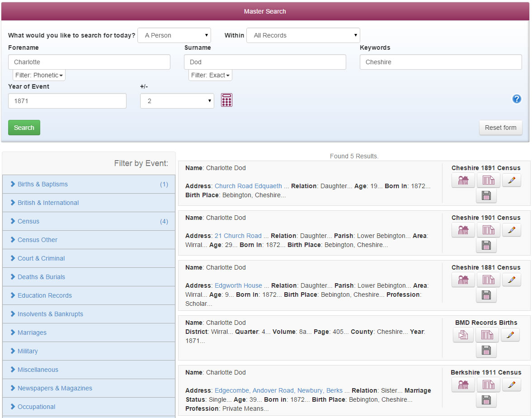Click the Year of Event input field
532x418 pixels.
(x=67, y=101)
